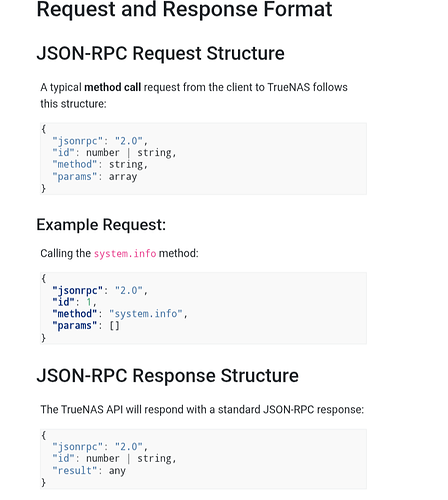Viewport: 448px width, 500px height.
Task: Click the bold 'method call' text
Action: (x=113, y=87)
